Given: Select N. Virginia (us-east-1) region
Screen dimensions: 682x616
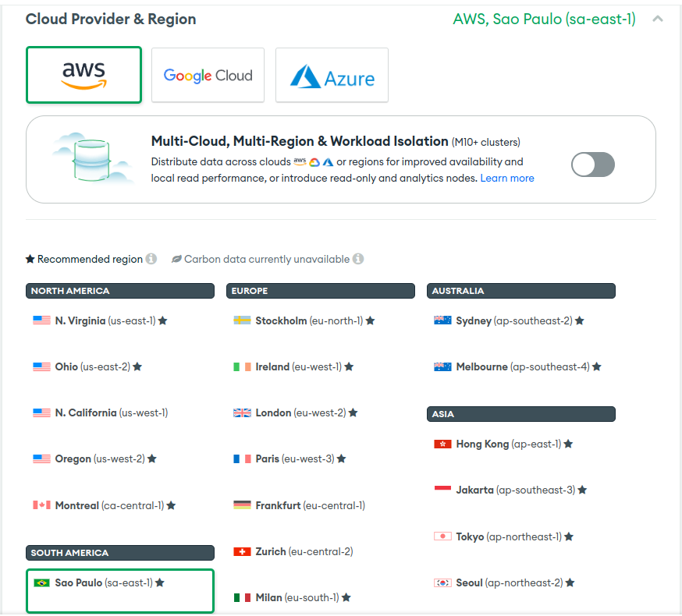Looking at the screenshot, I should 105,320.
